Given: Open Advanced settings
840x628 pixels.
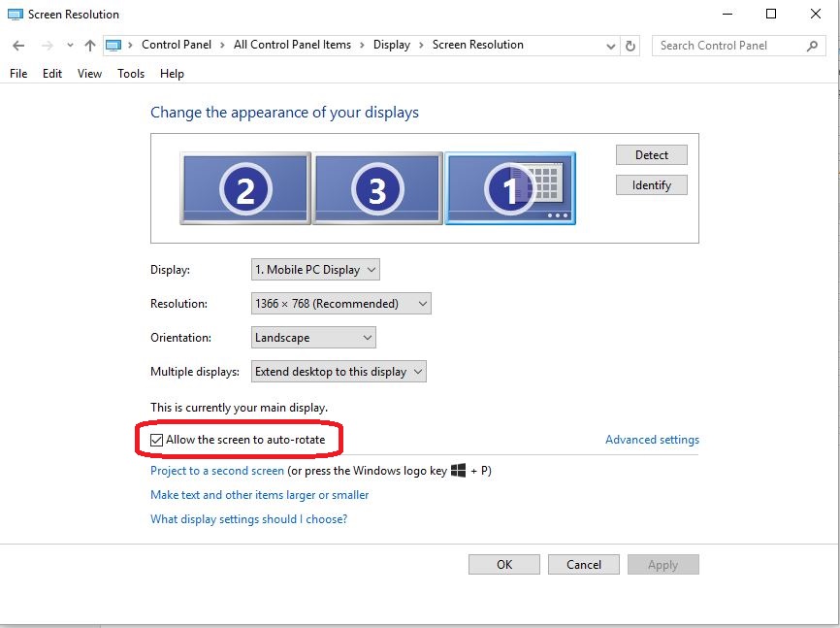Looking at the screenshot, I should tap(652, 439).
